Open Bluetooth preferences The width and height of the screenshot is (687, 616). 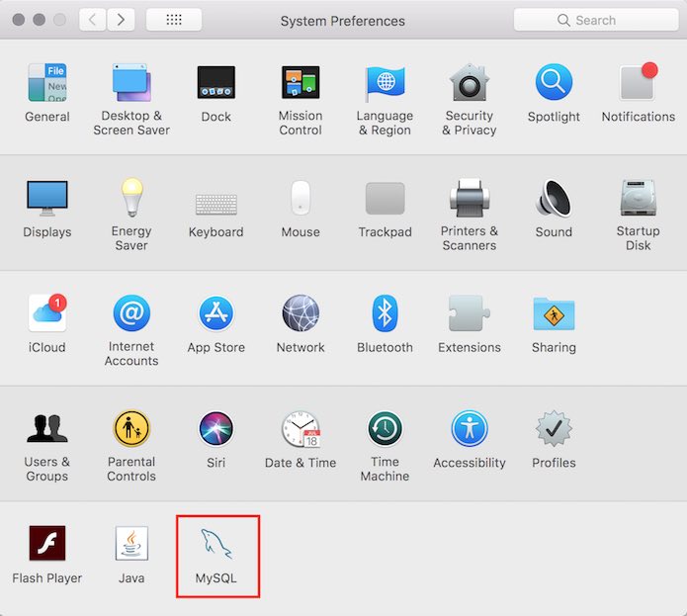click(385, 314)
